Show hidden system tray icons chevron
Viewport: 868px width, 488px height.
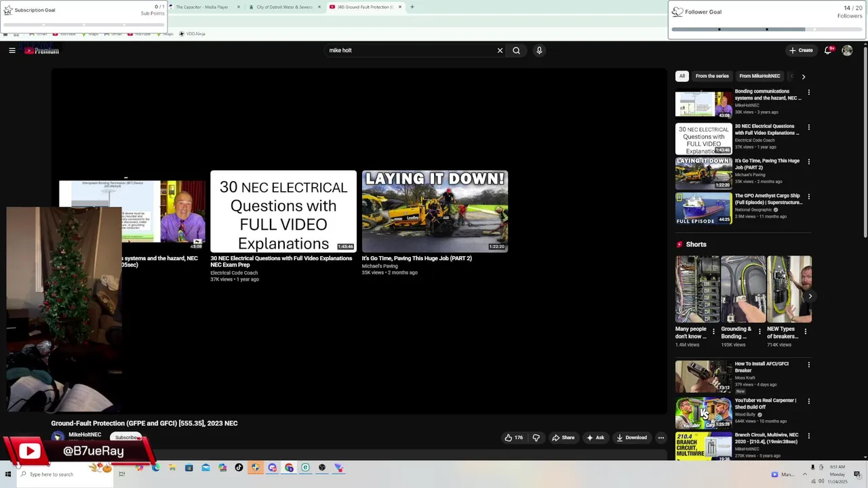click(x=805, y=474)
